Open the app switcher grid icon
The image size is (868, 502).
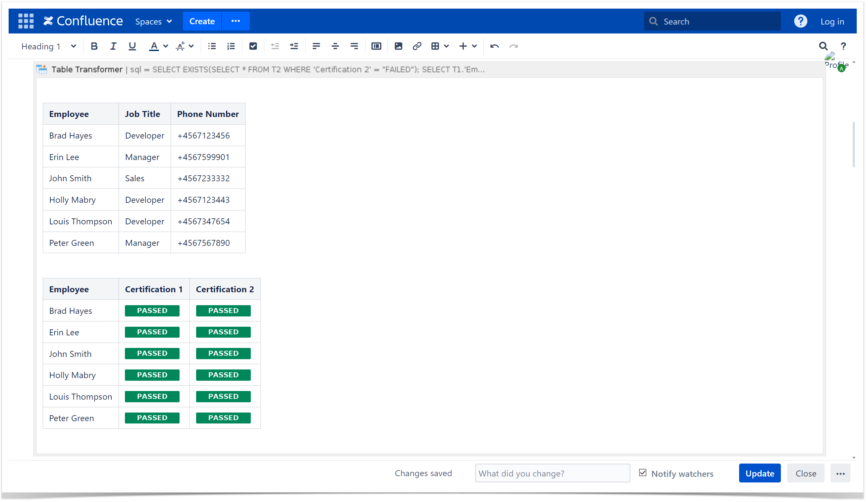26,21
